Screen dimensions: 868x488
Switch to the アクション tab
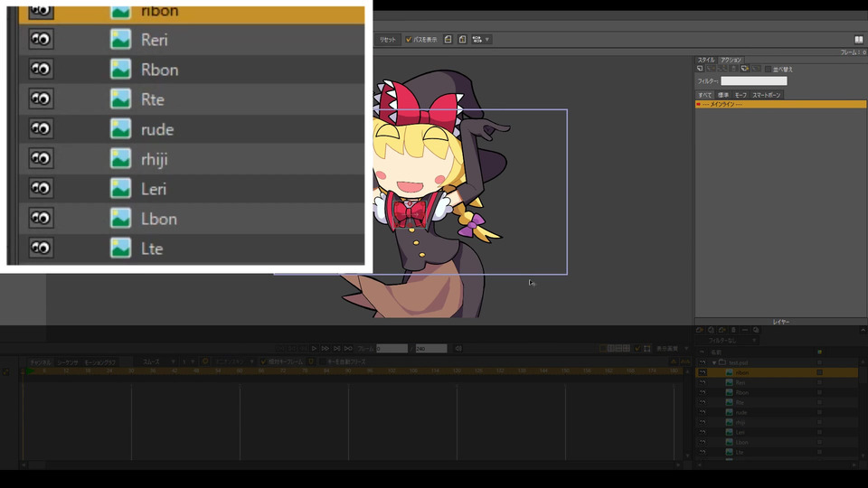[731, 60]
